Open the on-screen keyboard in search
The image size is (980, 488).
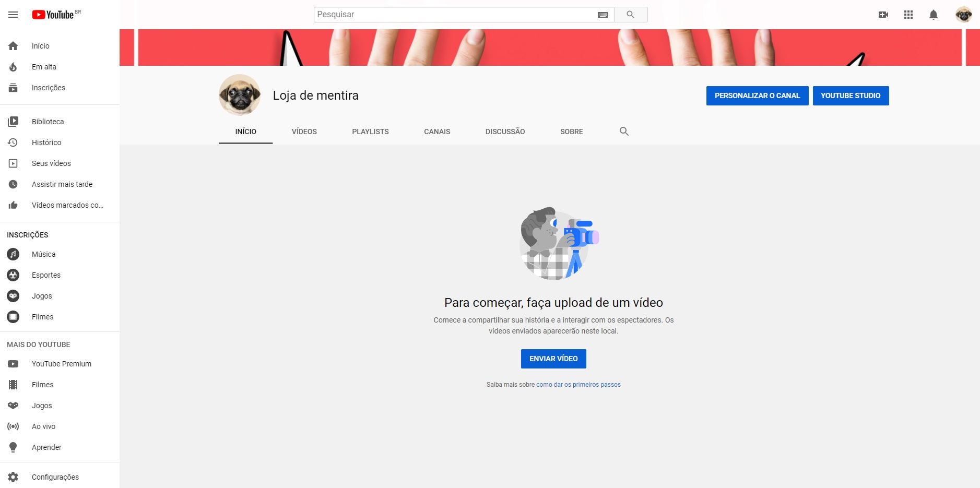point(603,14)
